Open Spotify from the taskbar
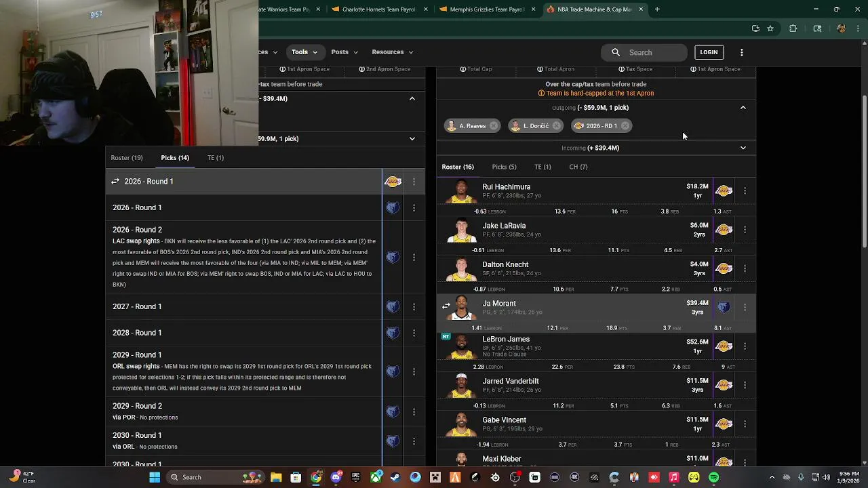The width and height of the screenshot is (868, 488). tap(713, 477)
